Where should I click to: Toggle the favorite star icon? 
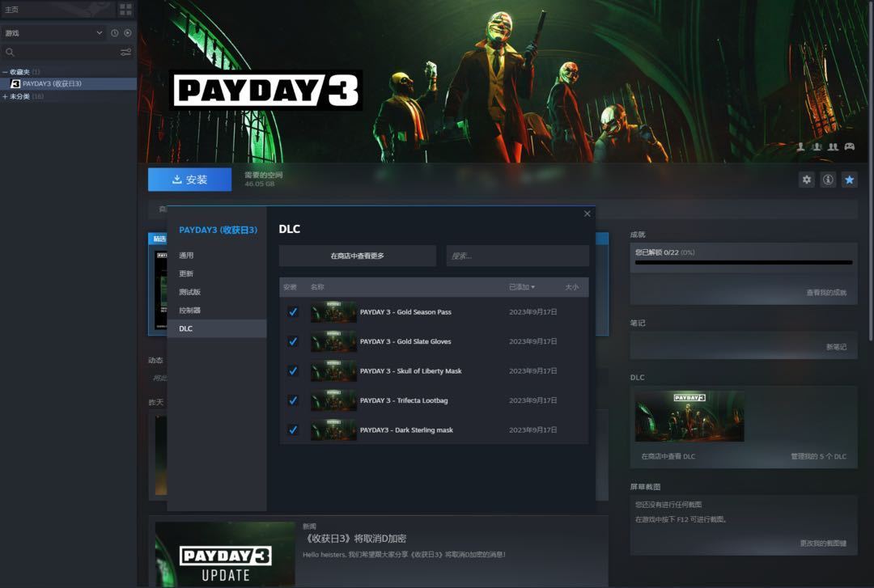pos(849,180)
